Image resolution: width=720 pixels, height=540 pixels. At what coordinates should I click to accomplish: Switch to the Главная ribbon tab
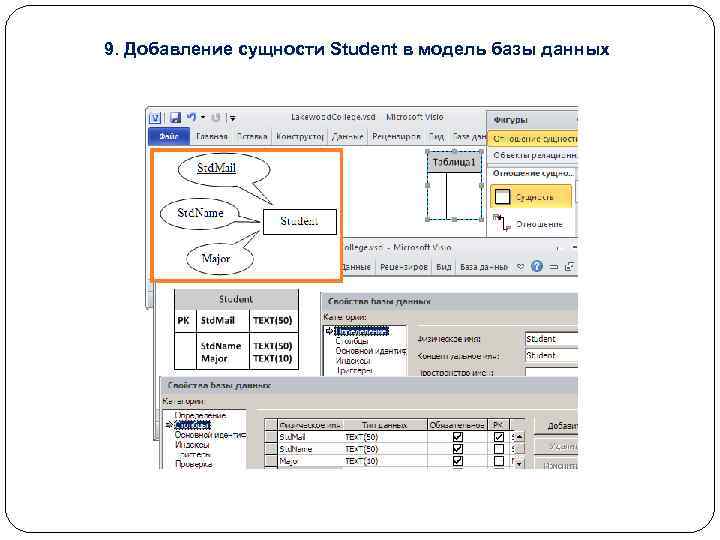click(212, 136)
